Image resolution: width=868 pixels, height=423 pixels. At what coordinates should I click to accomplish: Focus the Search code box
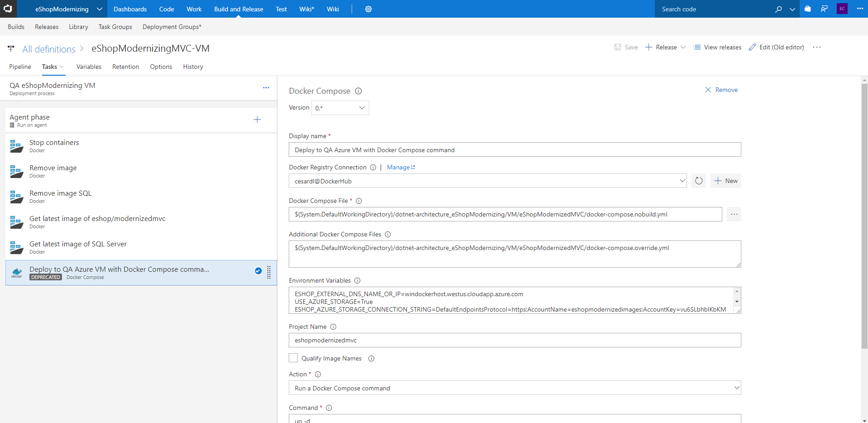[714, 9]
